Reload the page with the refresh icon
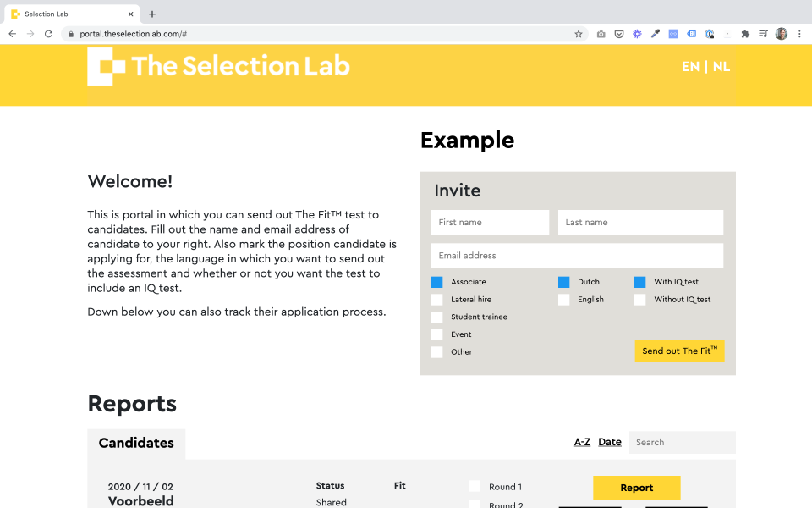 48,34
